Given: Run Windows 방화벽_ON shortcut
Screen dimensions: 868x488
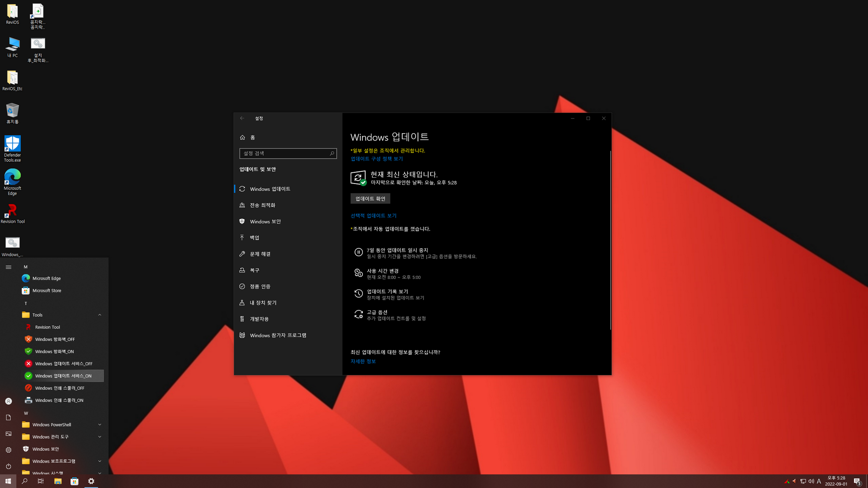Looking at the screenshot, I should point(62,351).
